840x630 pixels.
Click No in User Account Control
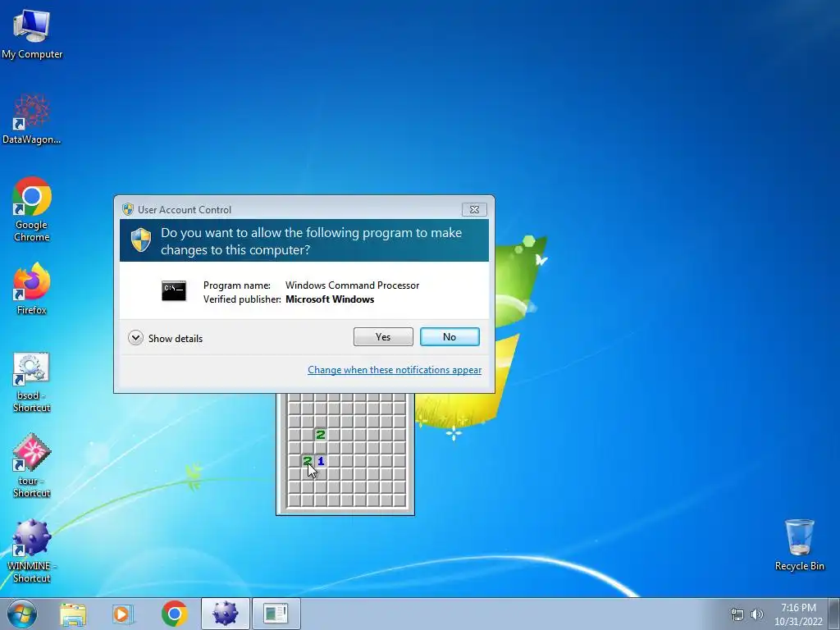tap(450, 337)
